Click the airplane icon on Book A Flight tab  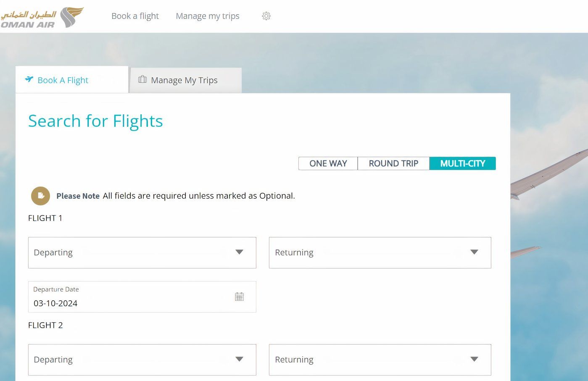[x=29, y=79]
